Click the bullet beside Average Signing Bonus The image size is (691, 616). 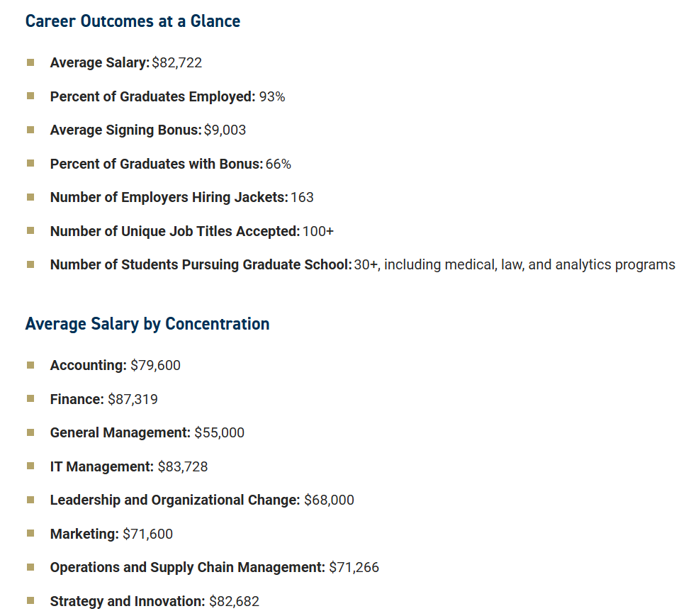click(30, 130)
